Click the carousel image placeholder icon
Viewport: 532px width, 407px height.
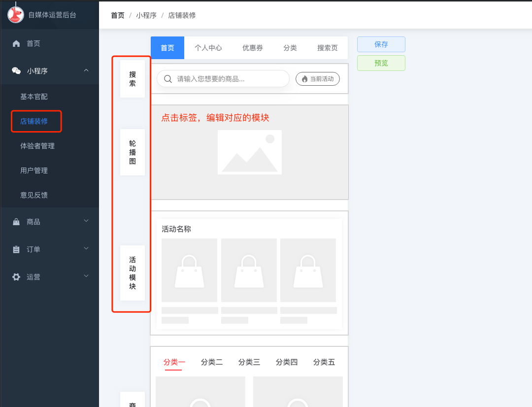click(249, 152)
